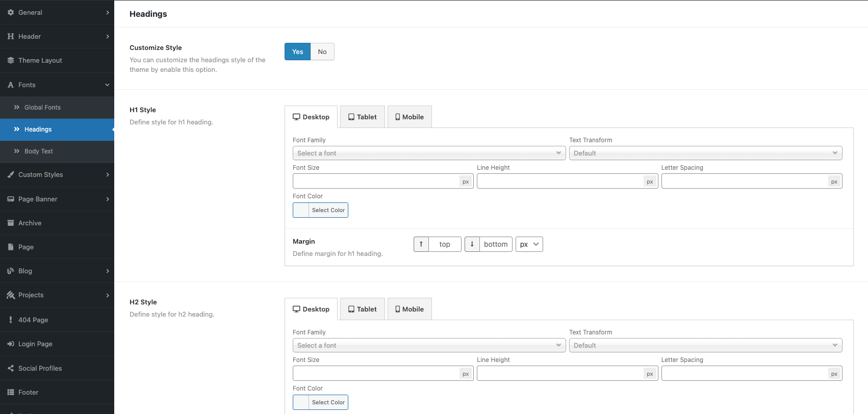Expand the Blog menu chevron

coord(108,271)
